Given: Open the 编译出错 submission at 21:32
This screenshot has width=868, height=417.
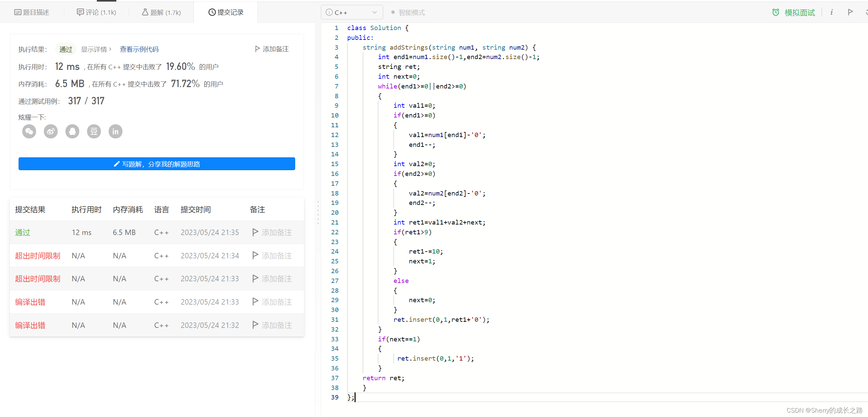Looking at the screenshot, I should pyautogui.click(x=30, y=325).
